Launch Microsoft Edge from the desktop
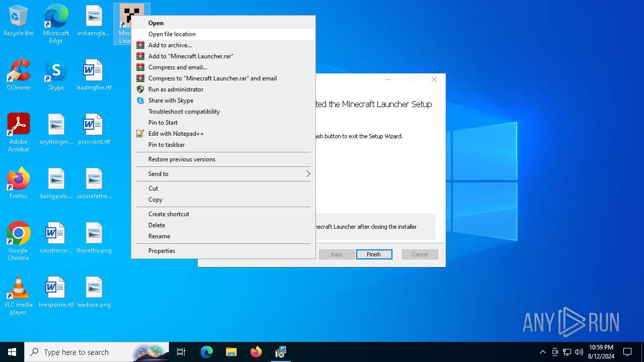The height and width of the screenshot is (362, 644). click(56, 24)
